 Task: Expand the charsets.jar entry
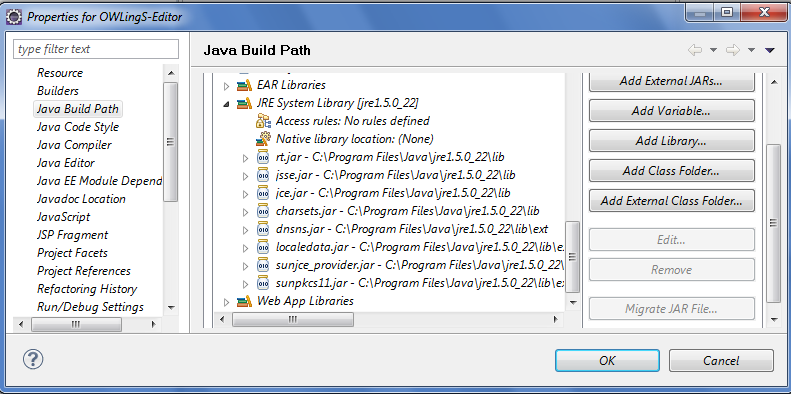point(246,212)
